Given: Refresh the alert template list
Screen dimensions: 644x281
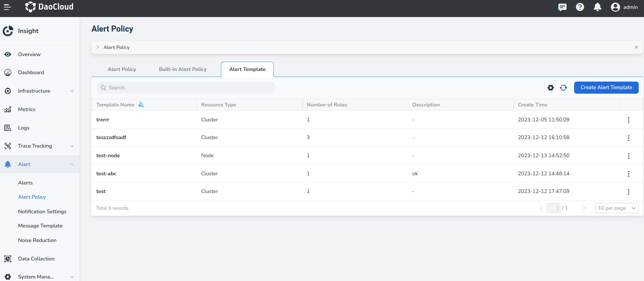Looking at the screenshot, I should pos(563,88).
